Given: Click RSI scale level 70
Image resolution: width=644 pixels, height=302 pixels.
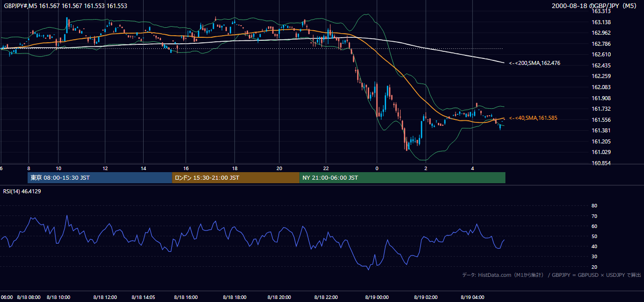Looking at the screenshot, I should coord(594,216).
